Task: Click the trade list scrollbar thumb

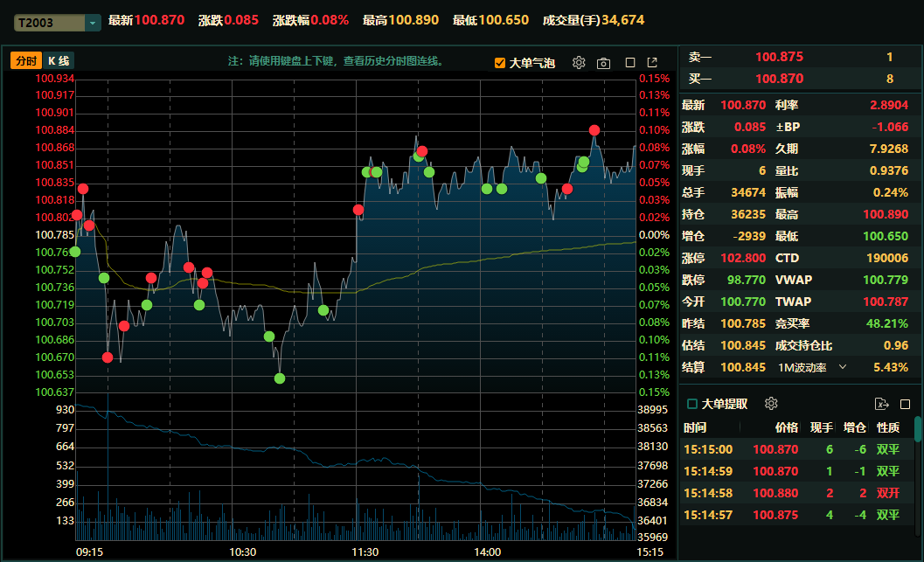Action: (x=918, y=429)
